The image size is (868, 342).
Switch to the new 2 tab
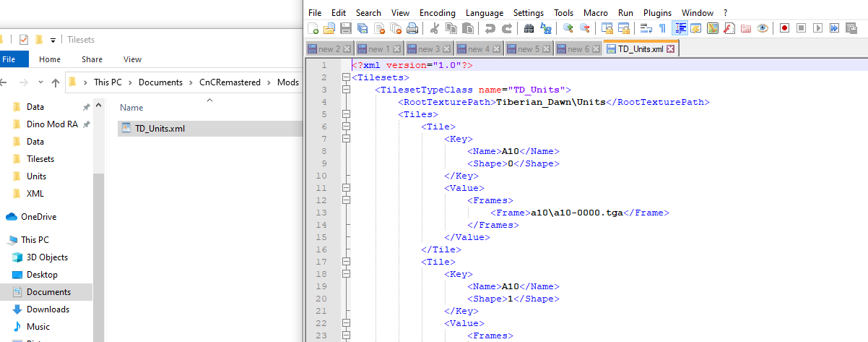tap(329, 49)
